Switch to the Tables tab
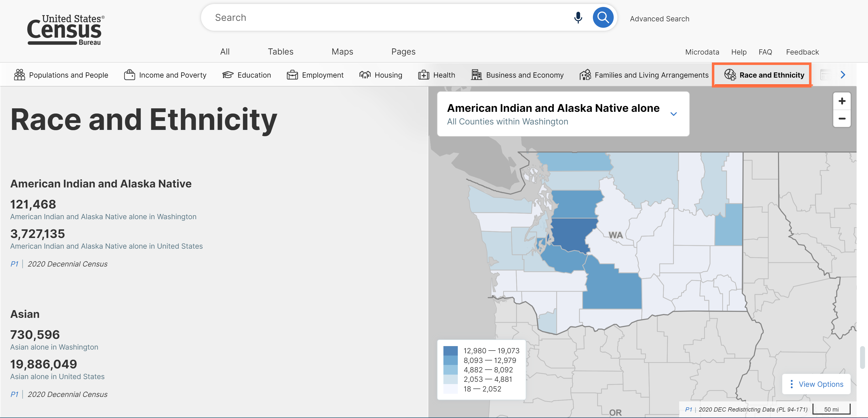Viewport: 868px width, 418px height. tap(280, 52)
